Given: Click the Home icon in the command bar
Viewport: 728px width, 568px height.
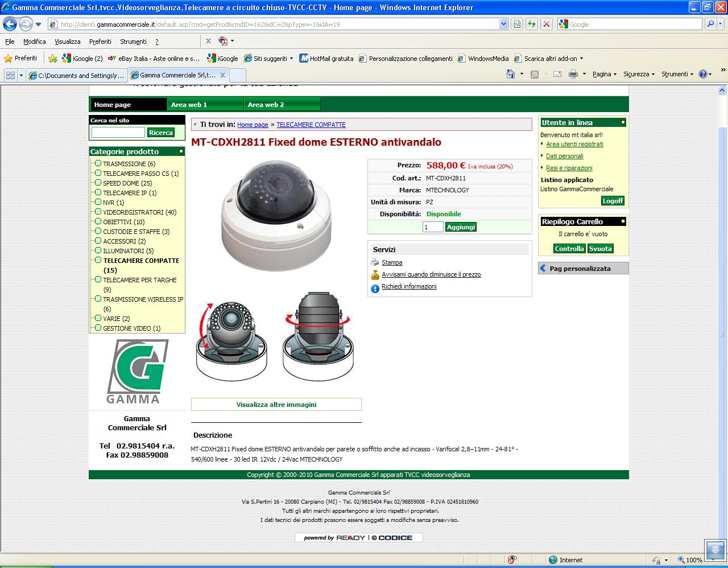Looking at the screenshot, I should click(x=511, y=74).
